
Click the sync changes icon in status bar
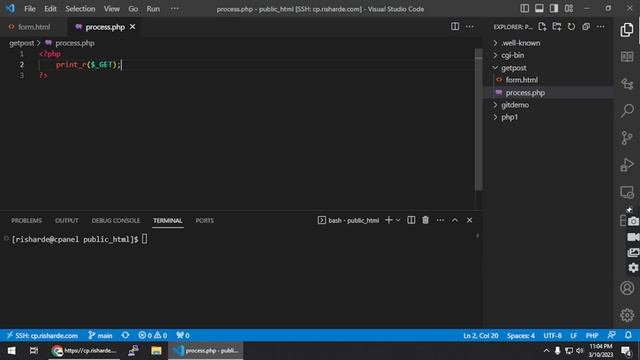(125, 335)
